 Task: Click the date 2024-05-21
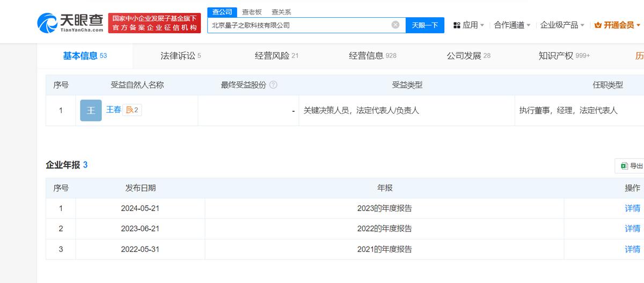coord(140,208)
